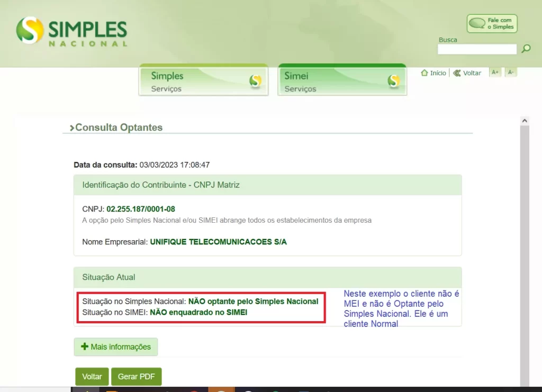This screenshot has width=542, height=392.
Task: Click the S icon on Simples Serviços tab
Action: [255, 81]
